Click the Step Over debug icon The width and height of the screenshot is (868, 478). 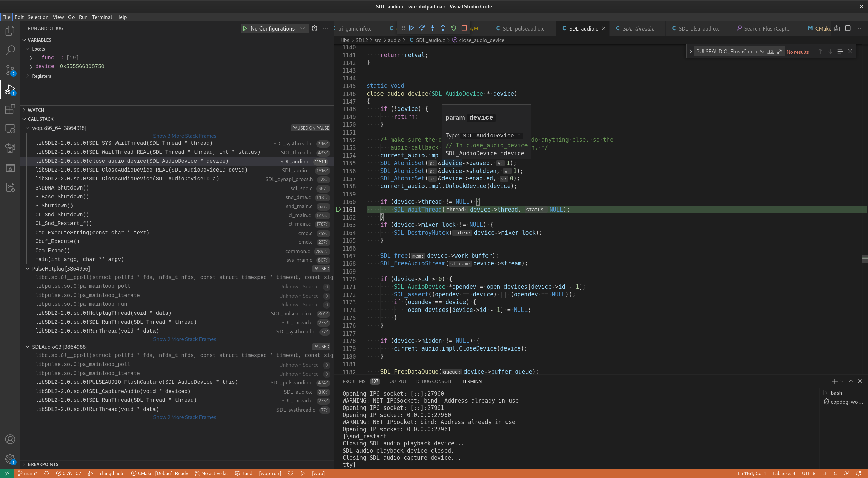tap(422, 28)
